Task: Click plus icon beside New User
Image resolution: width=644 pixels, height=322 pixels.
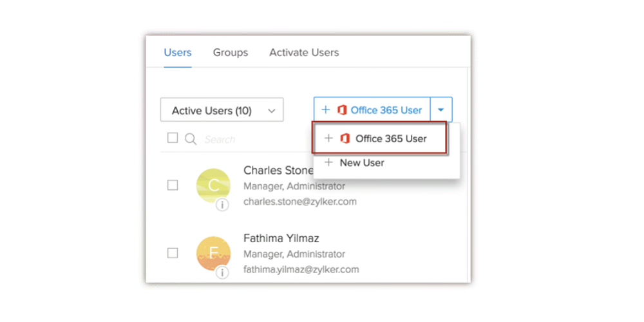Action: (328, 163)
